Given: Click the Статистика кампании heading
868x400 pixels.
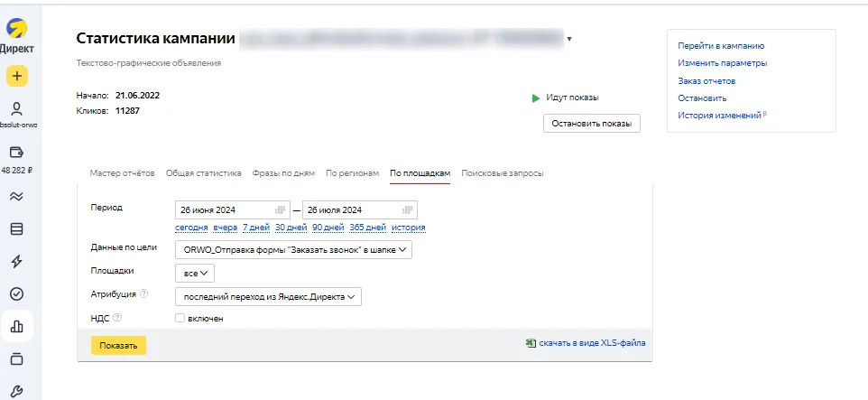Looking at the screenshot, I should click(155, 38).
